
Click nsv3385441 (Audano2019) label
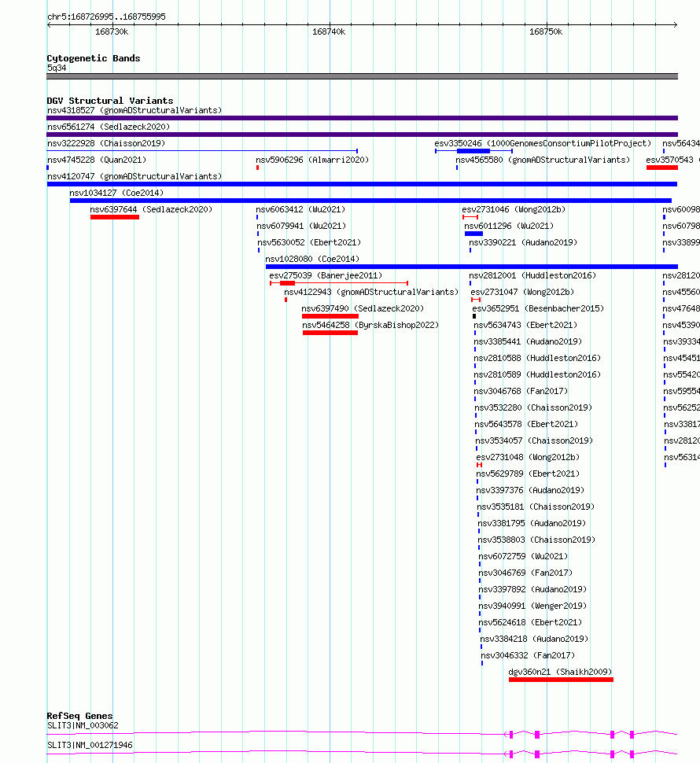(x=528, y=342)
